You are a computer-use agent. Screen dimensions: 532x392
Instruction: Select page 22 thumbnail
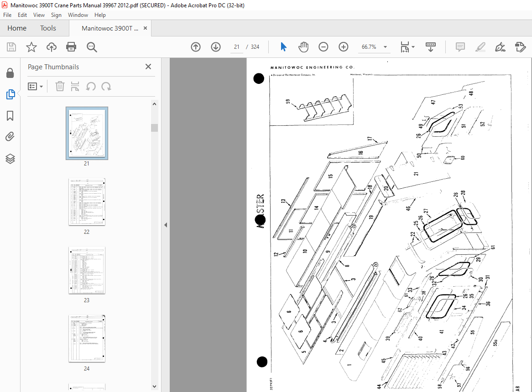click(x=87, y=201)
